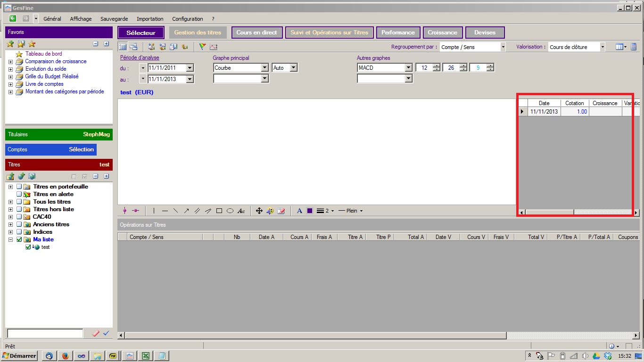Click the calculator icon at top right
This screenshot has height=362, width=644.
coord(634,47)
